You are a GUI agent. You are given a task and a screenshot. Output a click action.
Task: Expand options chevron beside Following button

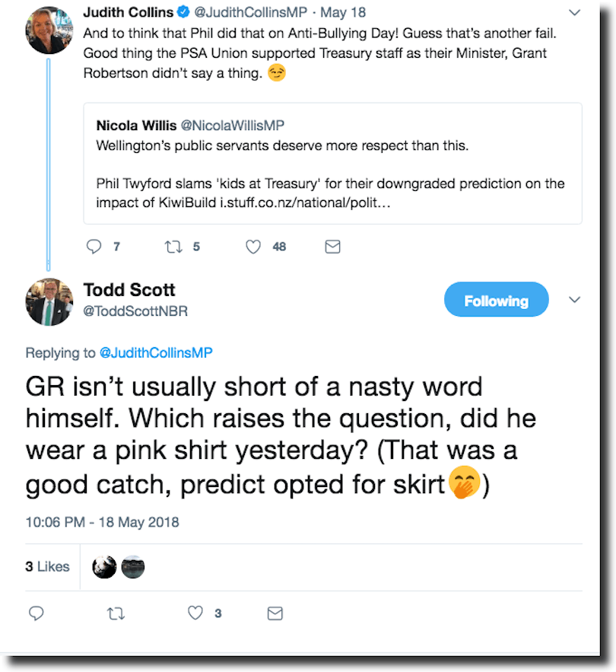575,300
